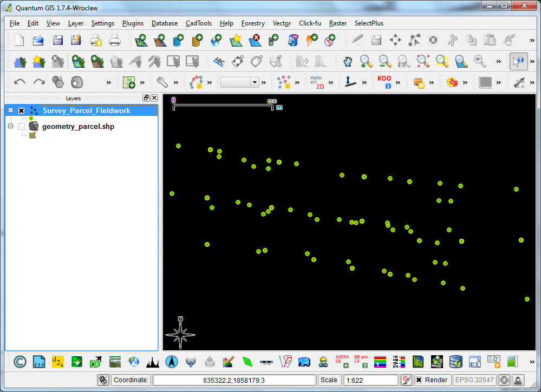Open the Database menu
Screen dimensions: 541x392
165,23
